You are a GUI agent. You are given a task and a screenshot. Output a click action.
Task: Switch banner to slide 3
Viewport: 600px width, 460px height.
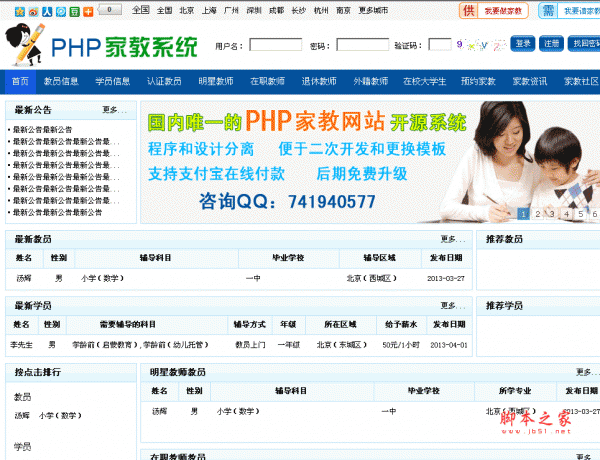click(552, 214)
